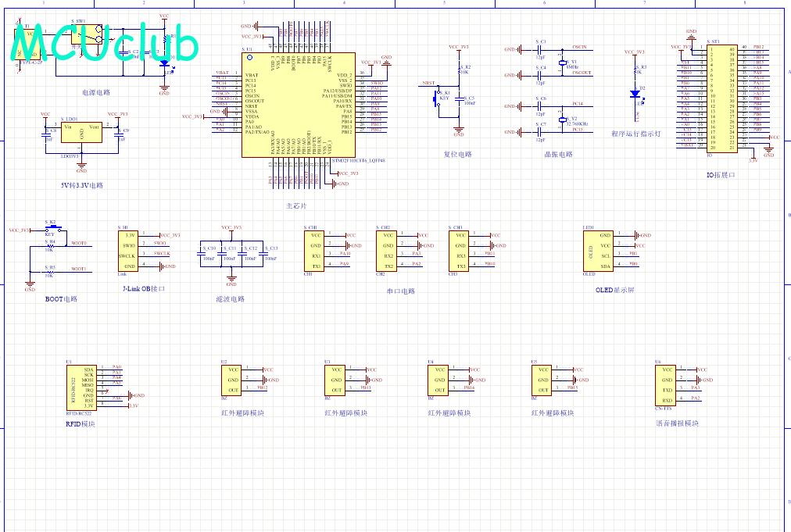
Task: Click the S_C7 12pF capacitor on PC15
Action: point(539,132)
